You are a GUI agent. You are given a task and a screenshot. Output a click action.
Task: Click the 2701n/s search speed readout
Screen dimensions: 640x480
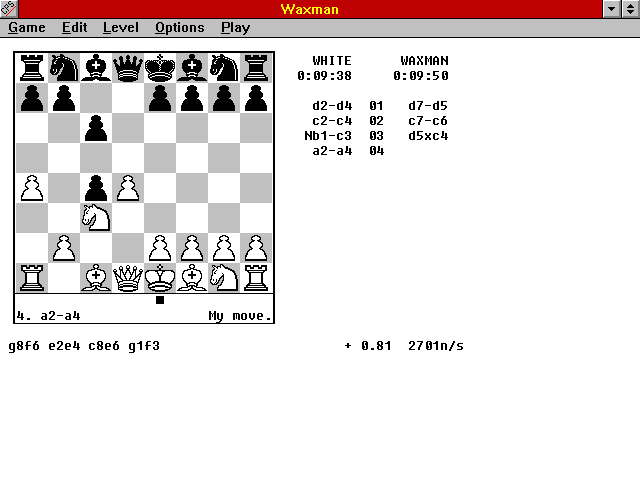[436, 346]
